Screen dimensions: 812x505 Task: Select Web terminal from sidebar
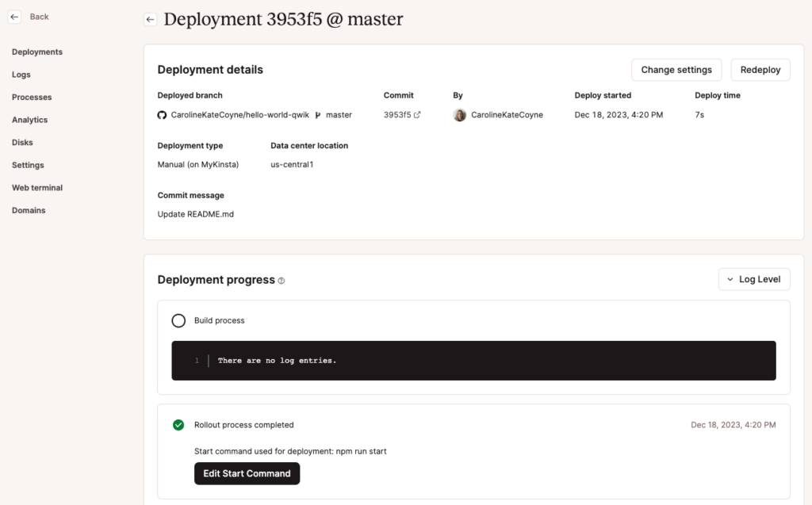point(37,188)
